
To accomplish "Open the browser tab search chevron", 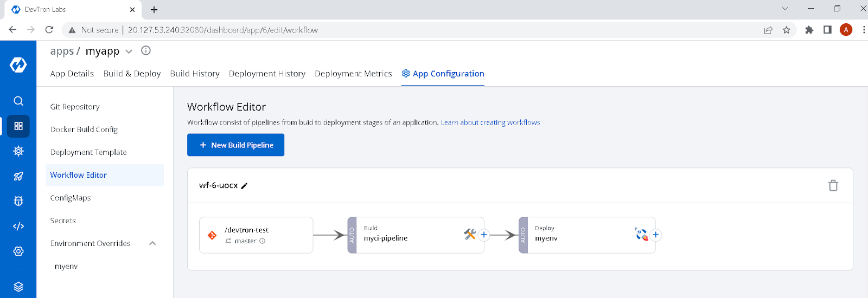I will (x=784, y=9).
